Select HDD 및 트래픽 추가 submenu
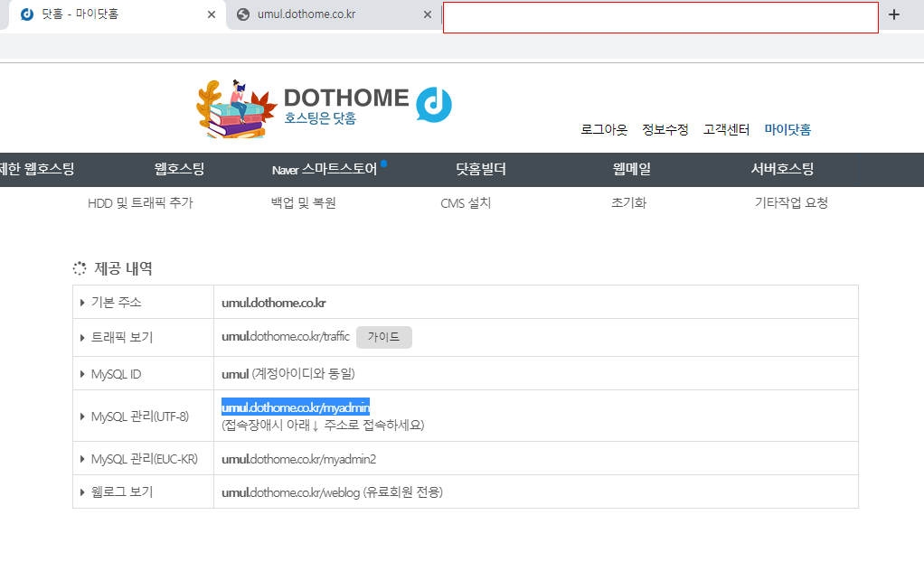 point(140,203)
